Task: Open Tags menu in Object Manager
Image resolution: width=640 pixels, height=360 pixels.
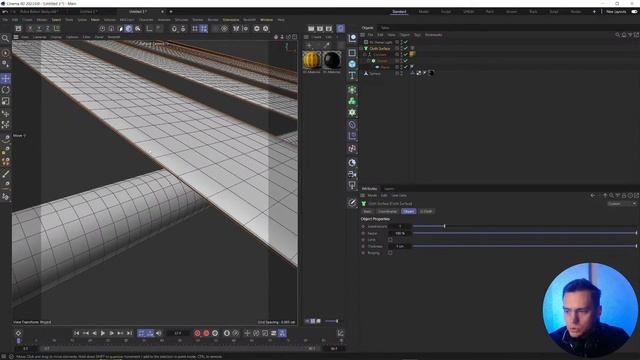Action: click(x=417, y=35)
